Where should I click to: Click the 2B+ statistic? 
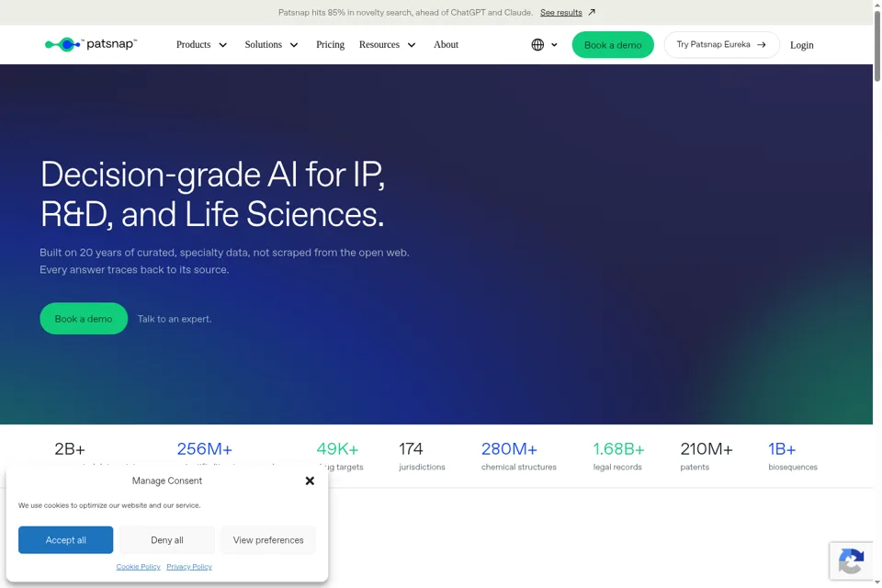70,449
